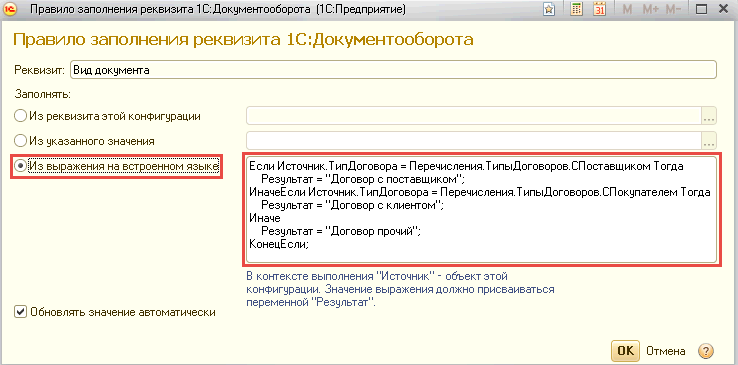738x365 pixels.
Task: Click the 'Вид документа' requisite field
Action: tap(393, 70)
